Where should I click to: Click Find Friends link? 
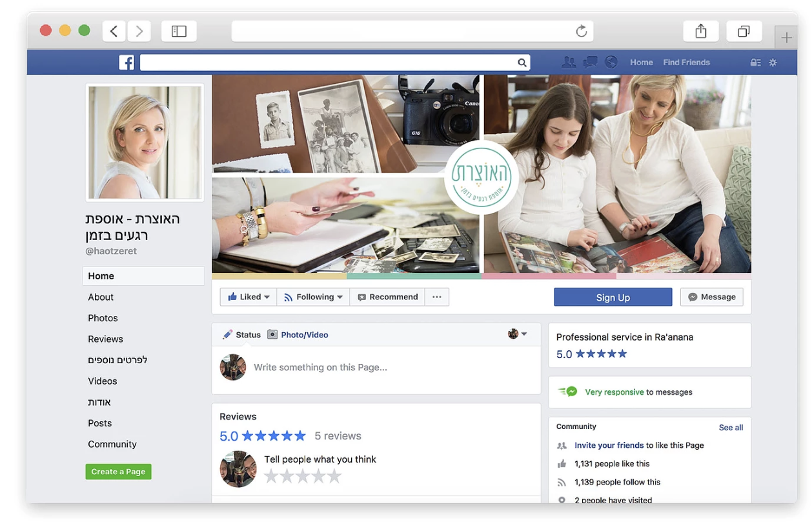tap(687, 63)
